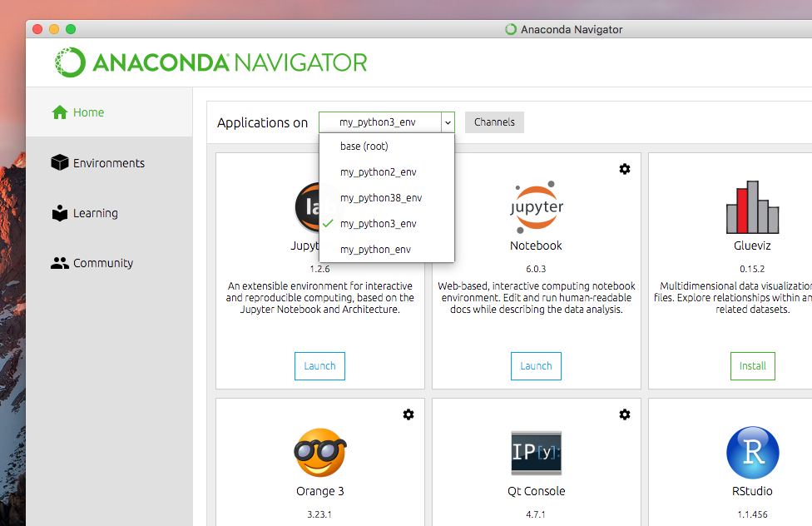Select base (root) environment
This screenshot has width=812, height=526.
click(x=364, y=146)
